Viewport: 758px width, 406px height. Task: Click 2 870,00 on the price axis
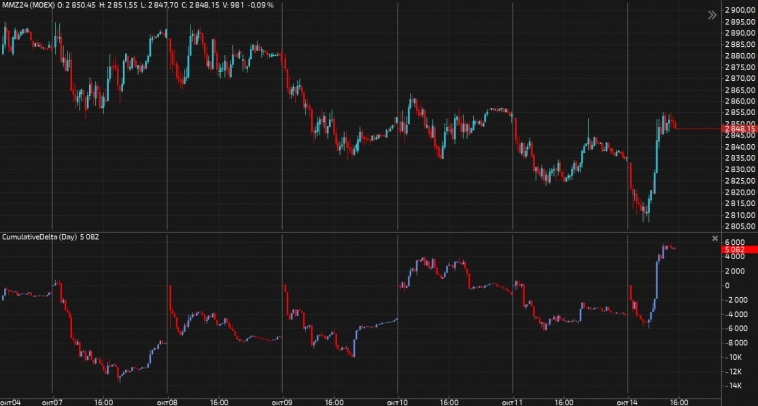click(739, 78)
